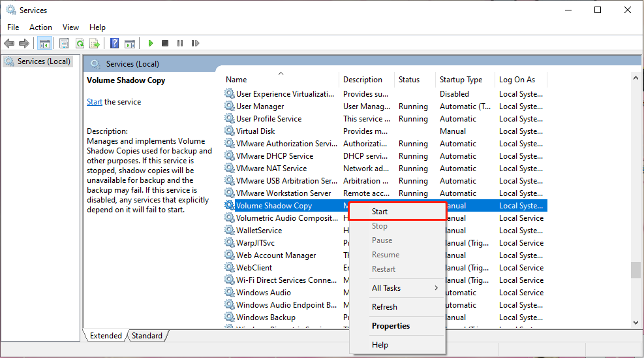
Task: Click the Export List toolbar icon
Action: point(95,43)
